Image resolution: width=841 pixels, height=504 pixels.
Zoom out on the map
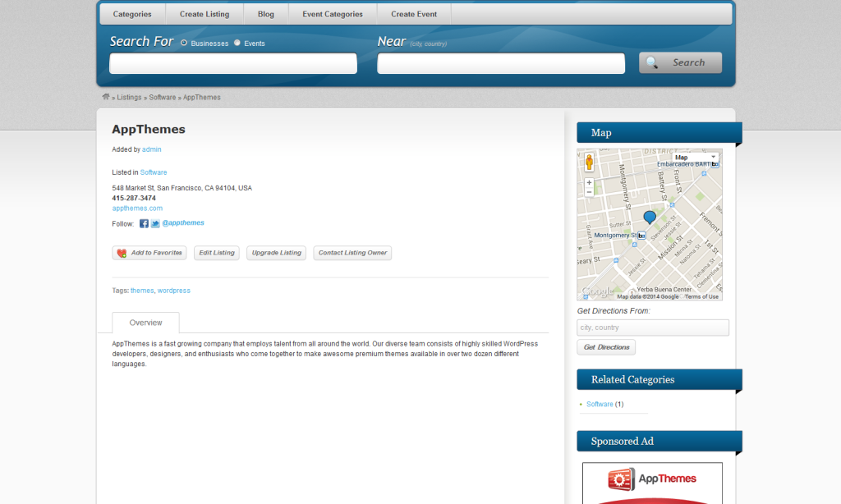coord(589,192)
